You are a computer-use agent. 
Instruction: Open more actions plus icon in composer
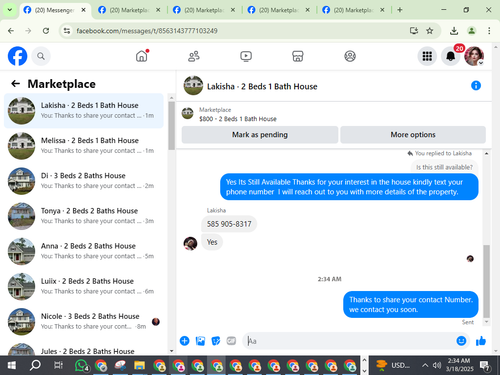[x=184, y=341]
